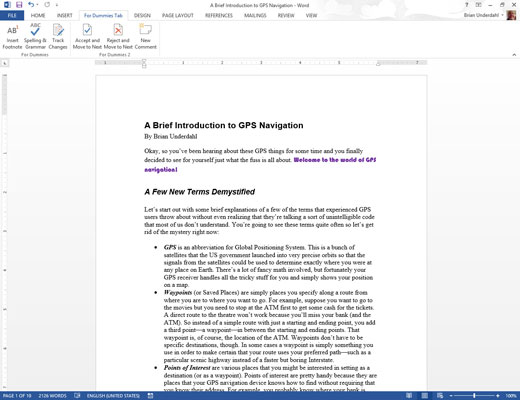Switch to the VIEW tab
Viewport: 520px width, 400px height.
coord(311,15)
